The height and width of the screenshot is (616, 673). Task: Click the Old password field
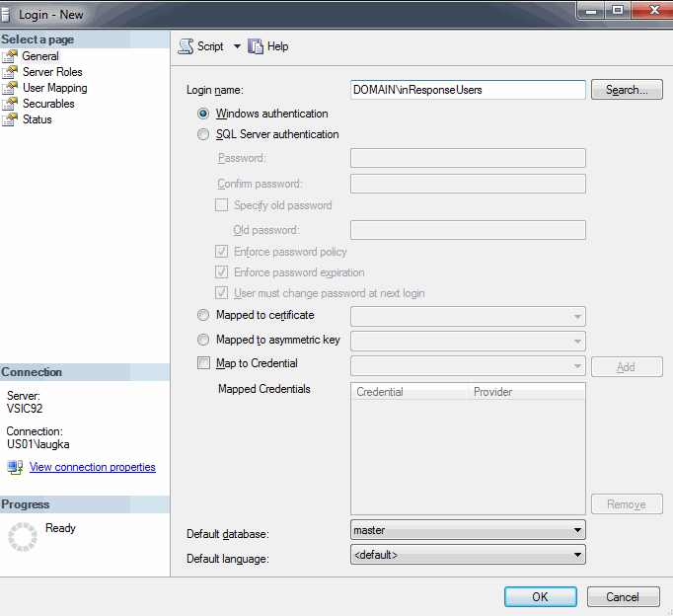coord(468,230)
